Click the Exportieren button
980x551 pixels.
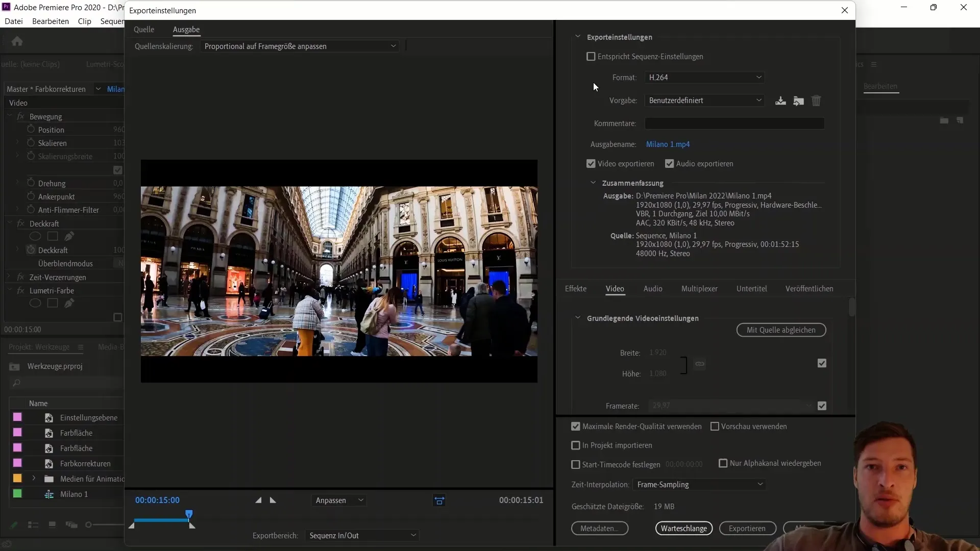[x=747, y=529]
